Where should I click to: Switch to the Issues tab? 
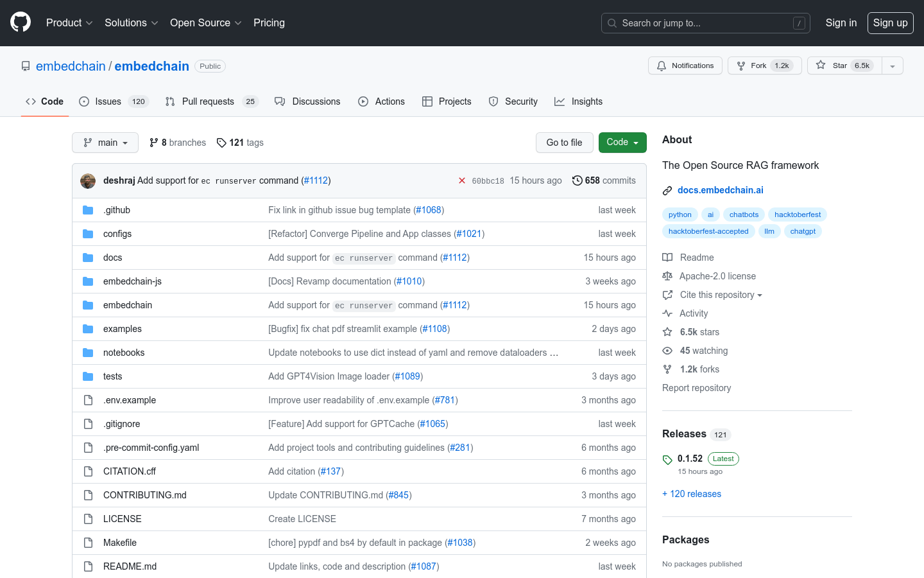[x=114, y=101]
